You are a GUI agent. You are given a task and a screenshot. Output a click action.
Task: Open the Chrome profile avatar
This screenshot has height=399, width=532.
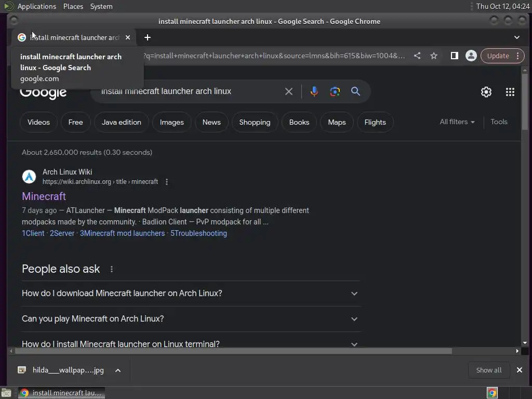click(x=471, y=56)
